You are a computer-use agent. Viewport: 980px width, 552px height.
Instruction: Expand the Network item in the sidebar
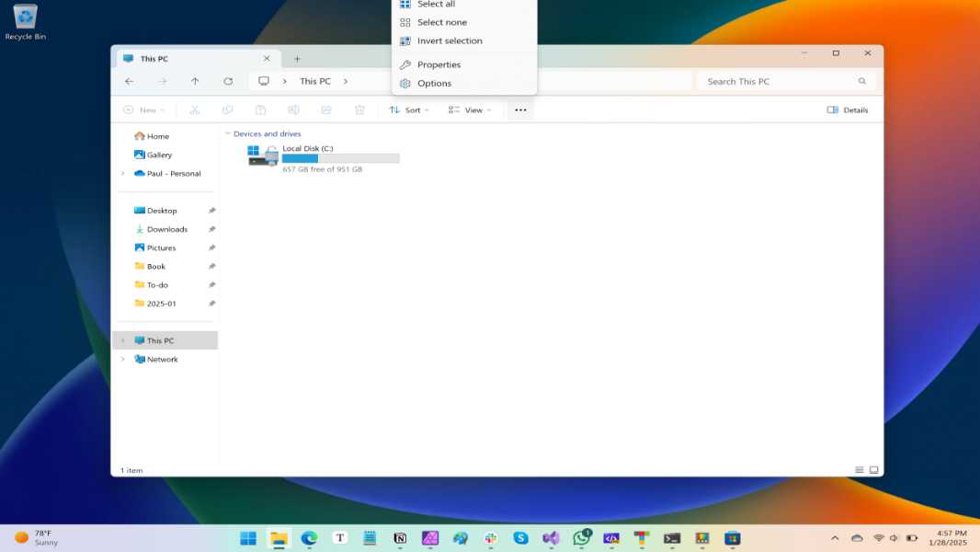pos(122,359)
